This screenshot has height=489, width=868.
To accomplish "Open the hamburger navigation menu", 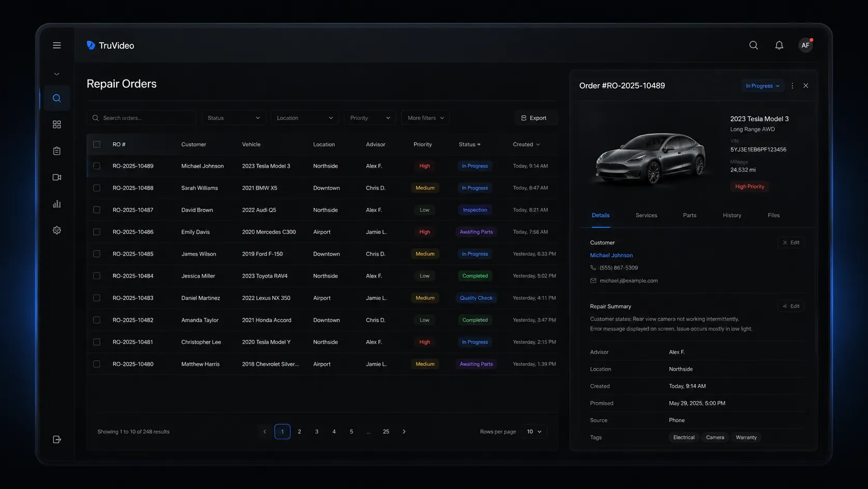I will (57, 45).
